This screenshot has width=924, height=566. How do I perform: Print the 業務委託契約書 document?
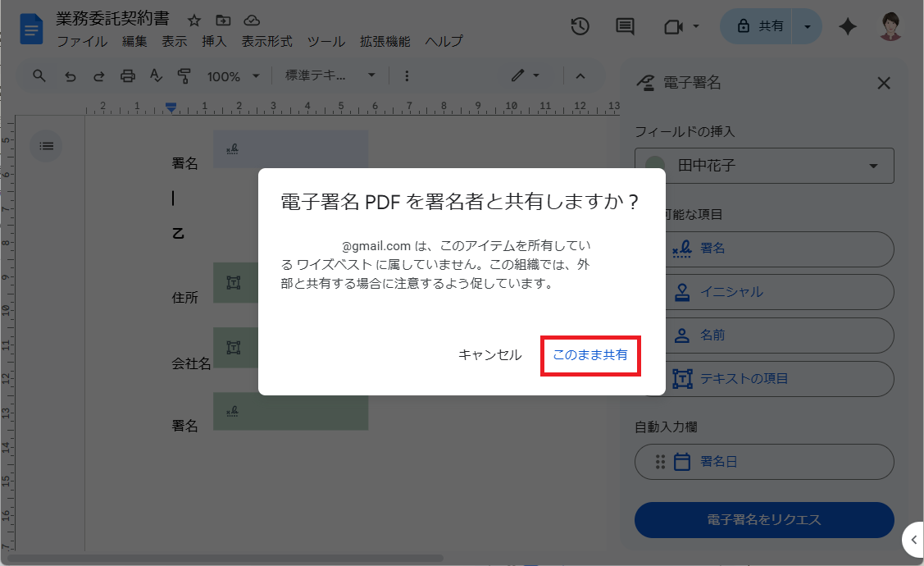coord(127,75)
